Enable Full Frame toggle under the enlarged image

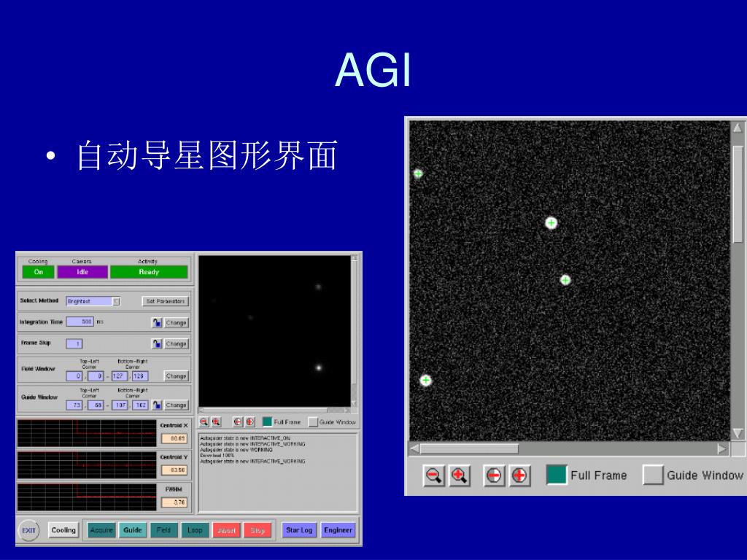click(x=557, y=475)
